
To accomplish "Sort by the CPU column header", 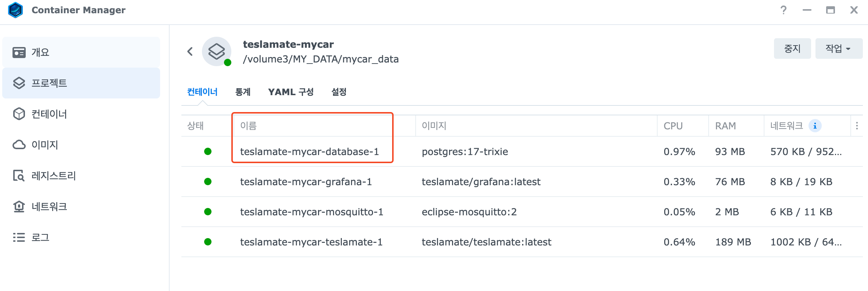I will (x=683, y=126).
